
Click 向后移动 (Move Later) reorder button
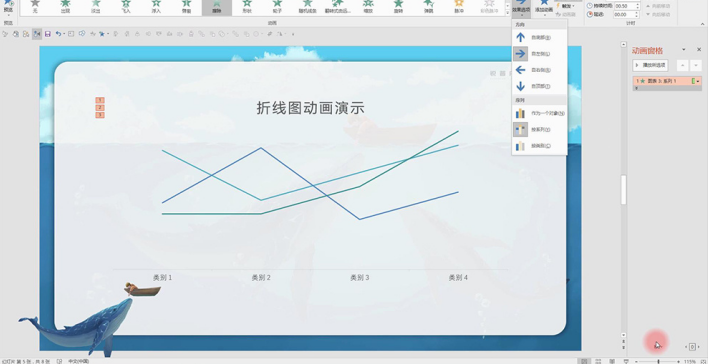point(657,14)
